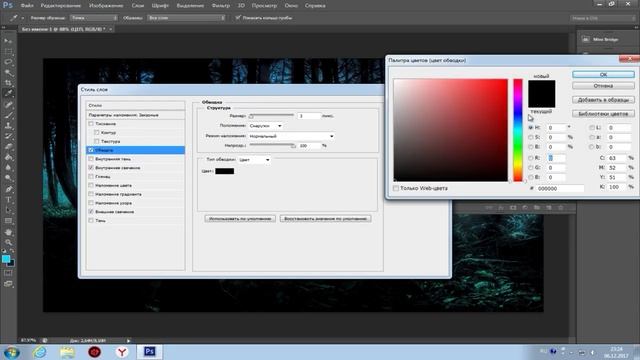640x360 pixels.
Task: Select the Lasso tool
Action: [8, 62]
